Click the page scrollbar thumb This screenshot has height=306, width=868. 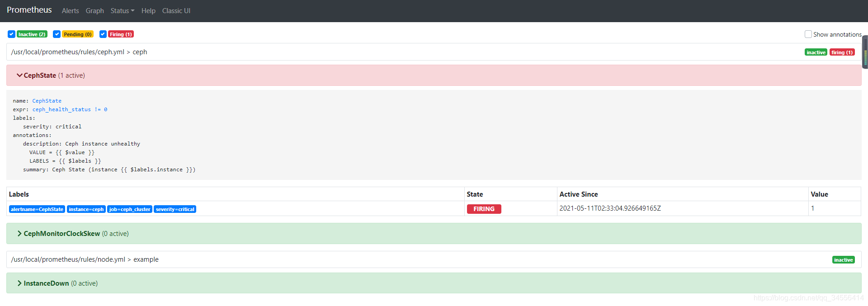865,52
